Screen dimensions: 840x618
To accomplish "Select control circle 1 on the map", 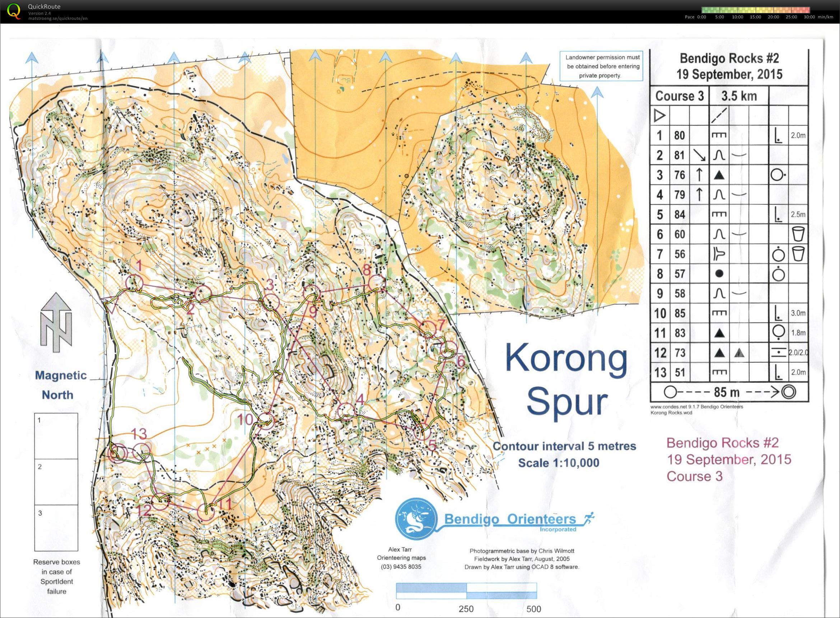I will point(134,283).
